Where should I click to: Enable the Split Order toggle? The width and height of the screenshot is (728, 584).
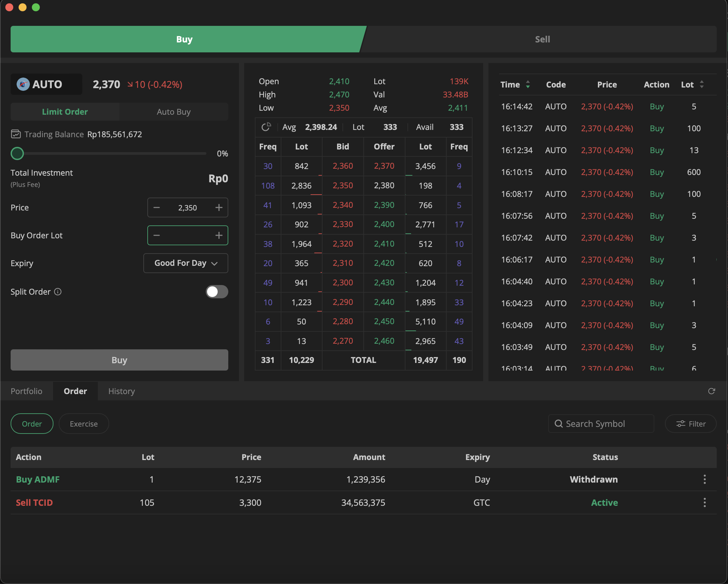[x=216, y=292]
